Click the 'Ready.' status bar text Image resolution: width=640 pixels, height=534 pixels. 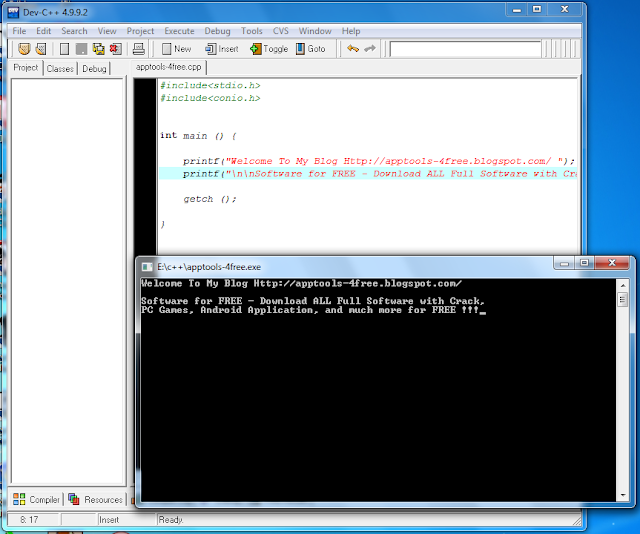tap(171, 520)
